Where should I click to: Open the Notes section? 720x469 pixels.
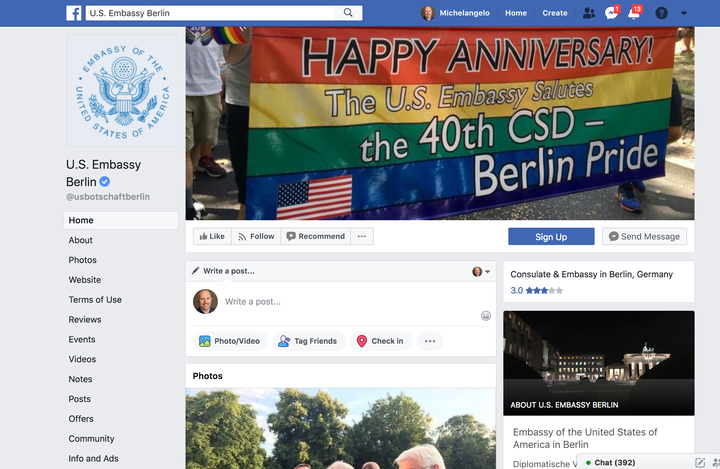(x=80, y=379)
